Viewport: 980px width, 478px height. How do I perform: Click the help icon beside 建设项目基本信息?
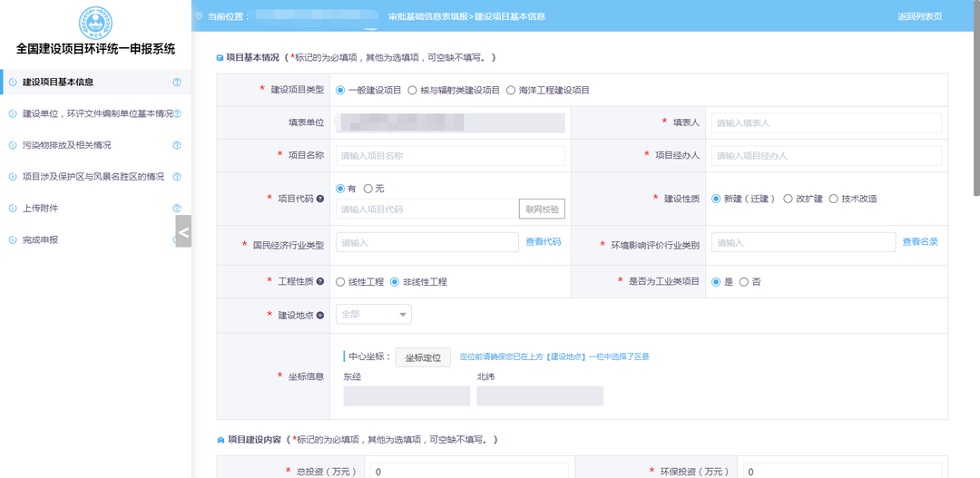pos(177,83)
